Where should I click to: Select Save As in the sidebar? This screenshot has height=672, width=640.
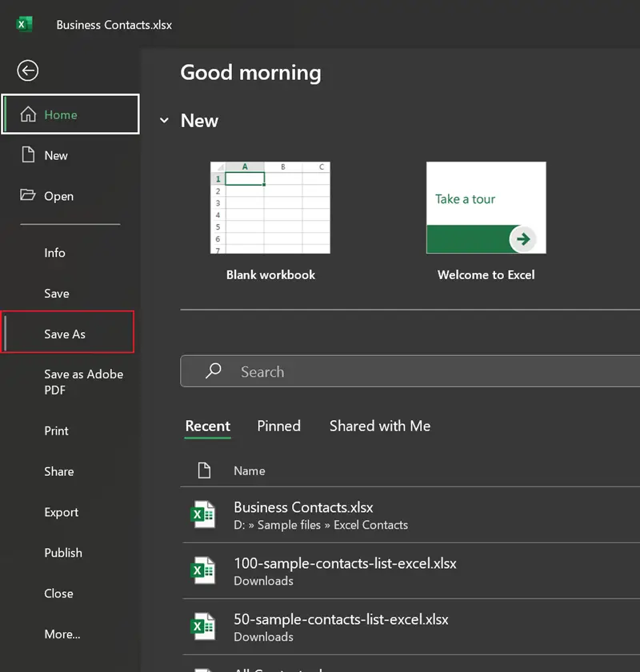point(65,334)
